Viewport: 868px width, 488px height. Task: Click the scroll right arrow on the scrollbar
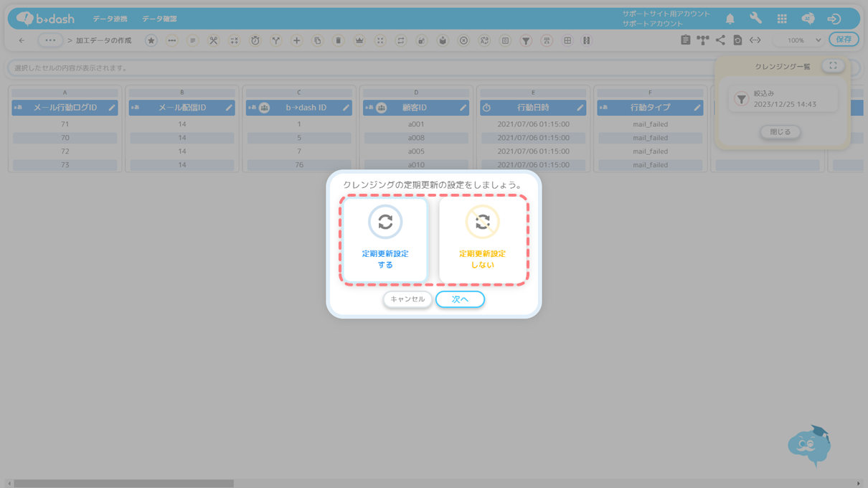(x=859, y=484)
